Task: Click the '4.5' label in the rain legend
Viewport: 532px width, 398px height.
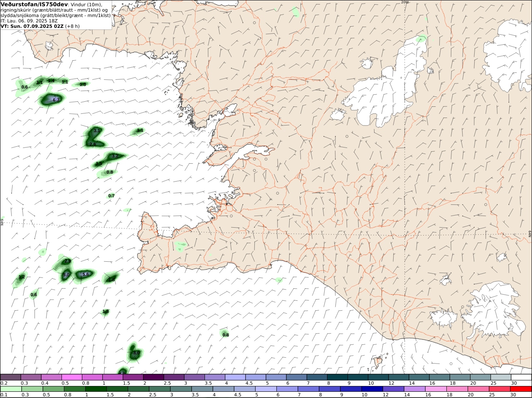Action: (x=238, y=395)
